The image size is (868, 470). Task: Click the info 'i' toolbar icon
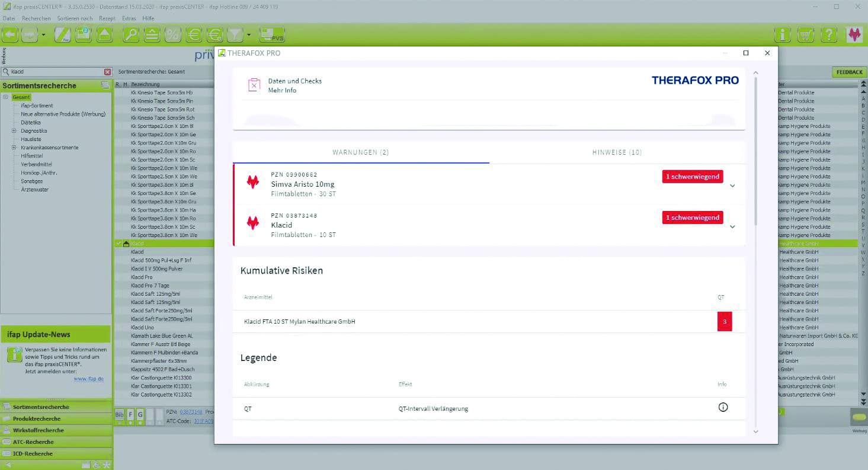coord(783,35)
